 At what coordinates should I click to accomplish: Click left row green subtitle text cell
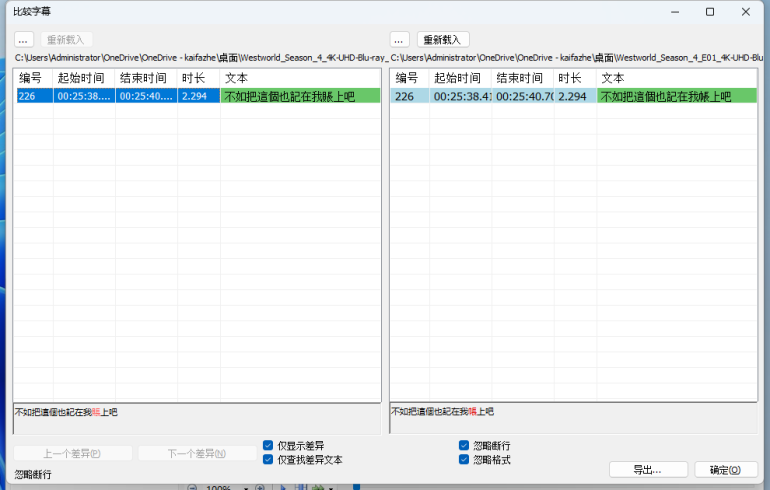(301, 96)
